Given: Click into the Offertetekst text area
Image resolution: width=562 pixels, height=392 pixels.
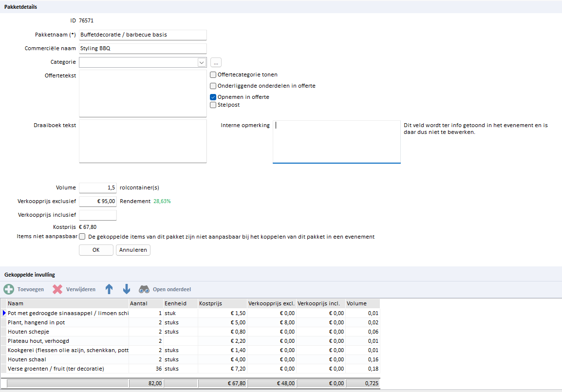Looking at the screenshot, I should (143, 93).
